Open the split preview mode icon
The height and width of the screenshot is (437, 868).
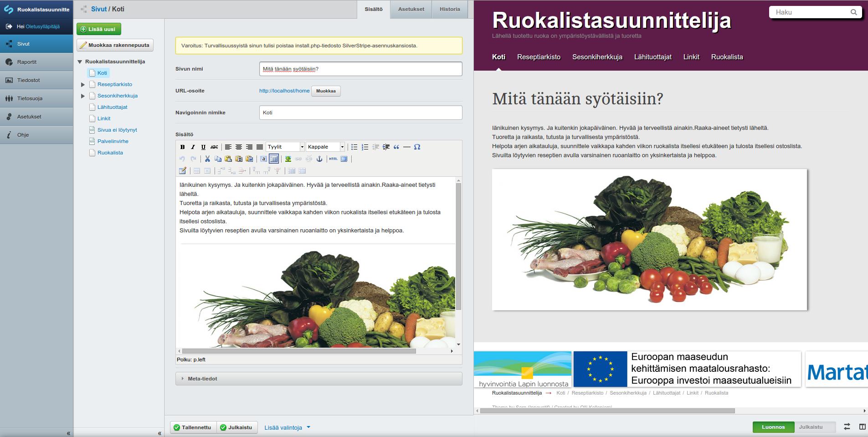click(862, 427)
